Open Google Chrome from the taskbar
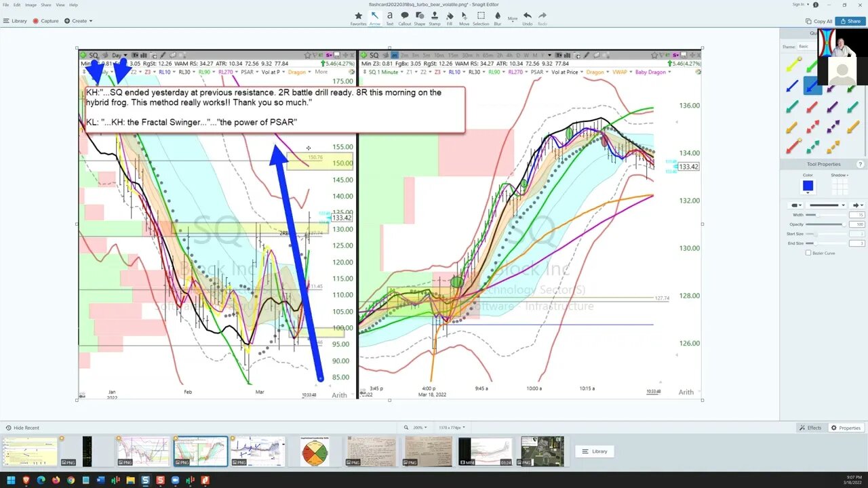 coord(71,480)
